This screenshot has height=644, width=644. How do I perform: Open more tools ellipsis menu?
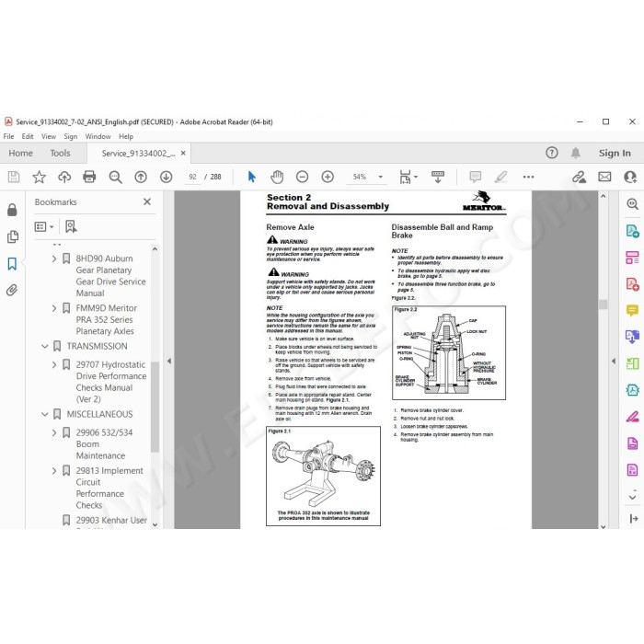pyautogui.click(x=529, y=177)
